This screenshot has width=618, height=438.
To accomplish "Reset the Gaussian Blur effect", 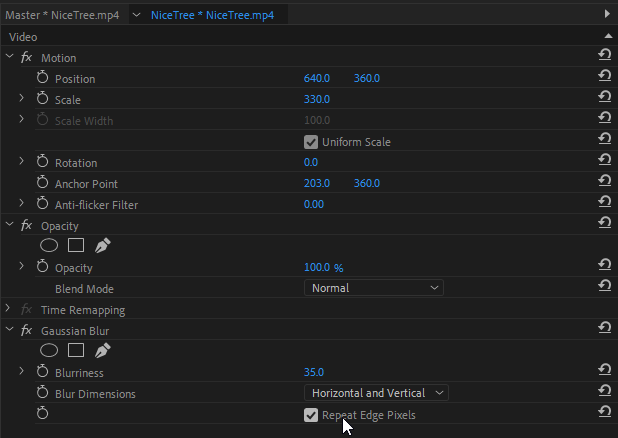I will pyautogui.click(x=604, y=329).
